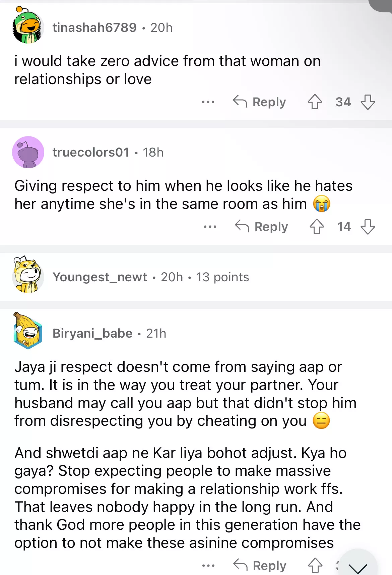The height and width of the screenshot is (575, 392).
Task: Reply to tinashah6789's comment
Action: [x=260, y=102]
